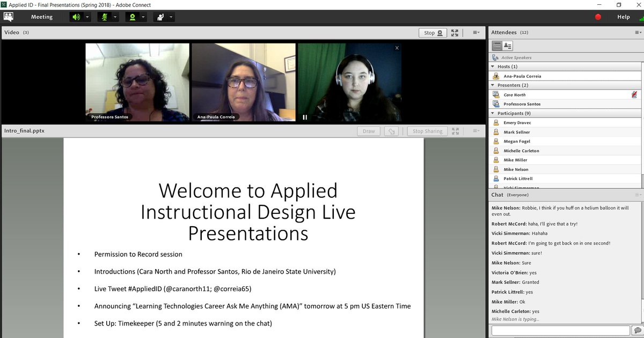Screen dimensions: 644x338
Task: Open the Attendees pod options menu
Action: (x=638, y=33)
